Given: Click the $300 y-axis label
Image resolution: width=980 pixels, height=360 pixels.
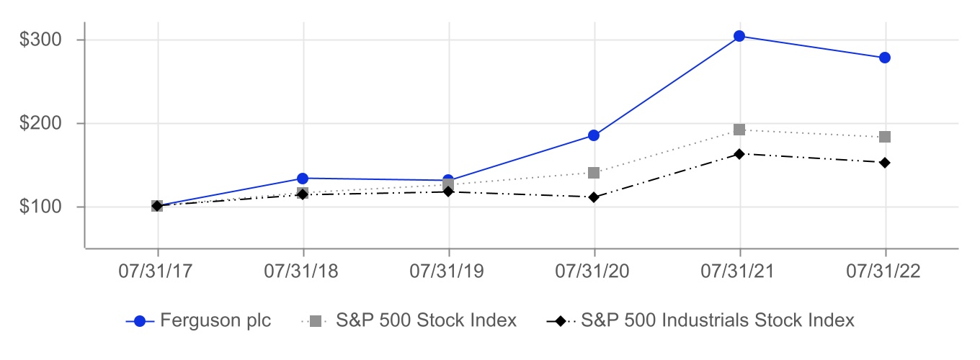Looking at the screenshot, I should click(x=40, y=40).
